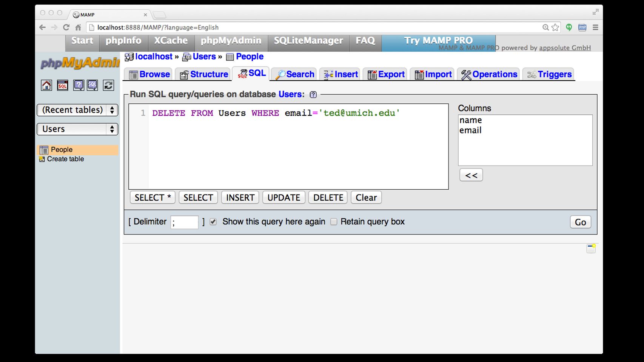
Task: Open the phpMyAdmin Home icon
Action: point(46,85)
